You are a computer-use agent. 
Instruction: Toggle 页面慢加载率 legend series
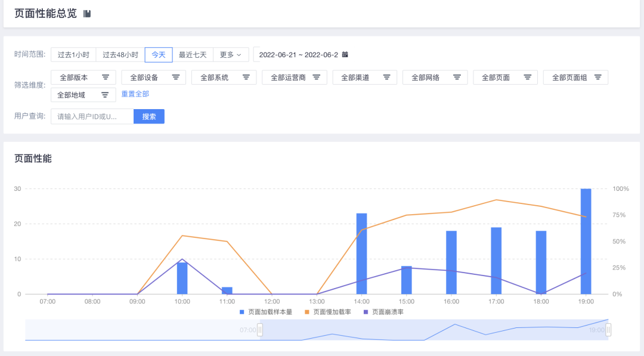(328, 312)
